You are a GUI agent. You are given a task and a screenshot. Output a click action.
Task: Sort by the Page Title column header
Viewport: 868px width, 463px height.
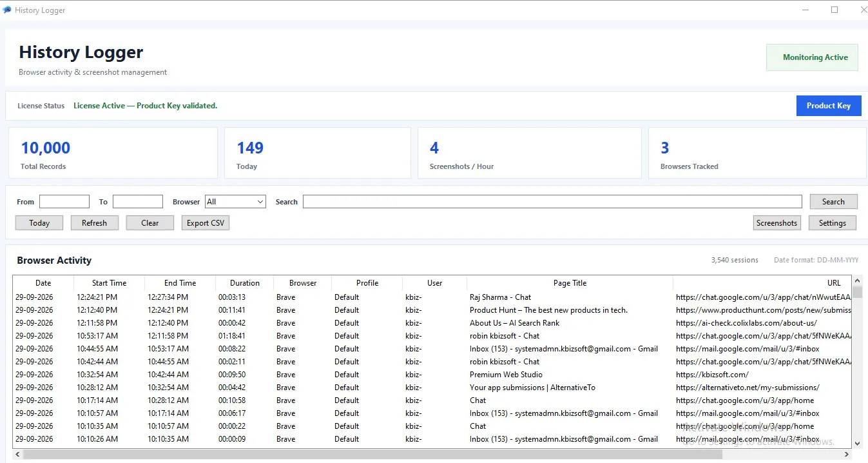[x=570, y=283]
